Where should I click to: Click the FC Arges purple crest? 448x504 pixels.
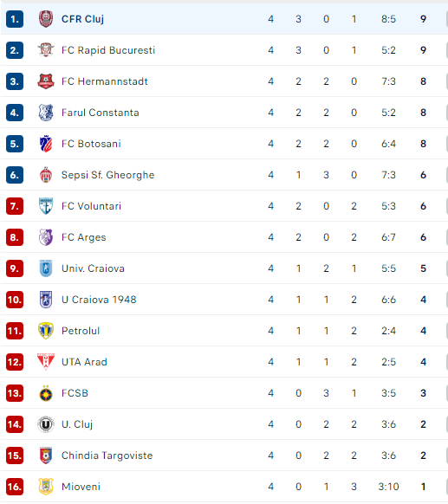(x=46, y=237)
